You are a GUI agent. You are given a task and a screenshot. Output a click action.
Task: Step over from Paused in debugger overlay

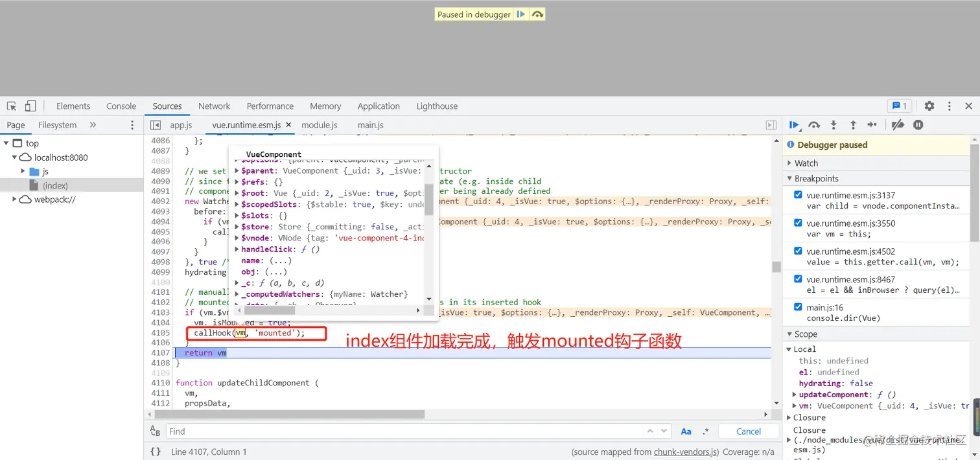tap(537, 14)
